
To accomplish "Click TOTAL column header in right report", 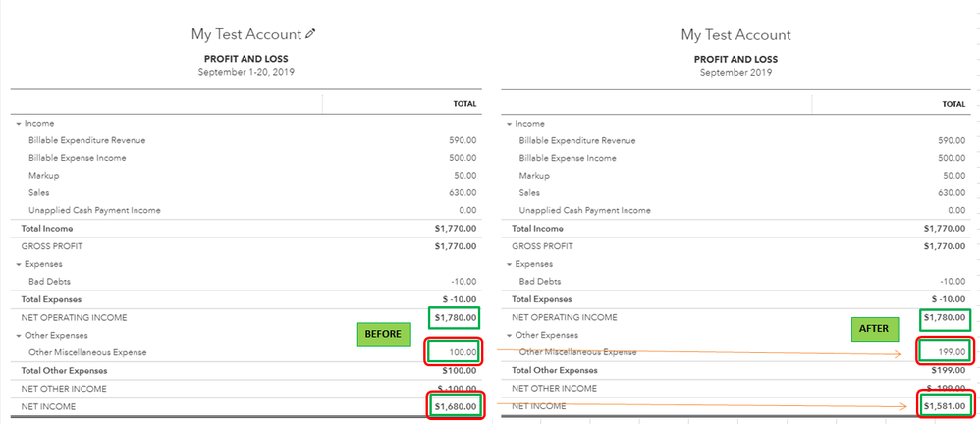I will pos(953,104).
